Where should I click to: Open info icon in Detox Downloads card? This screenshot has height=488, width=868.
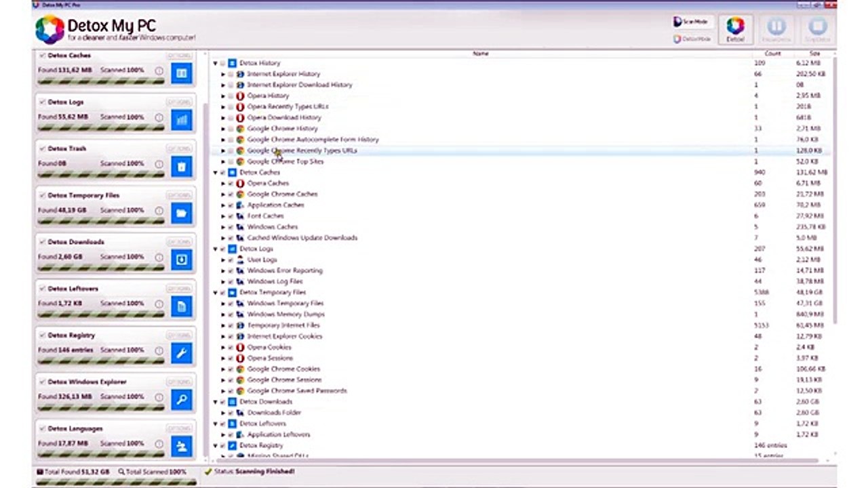159,258
